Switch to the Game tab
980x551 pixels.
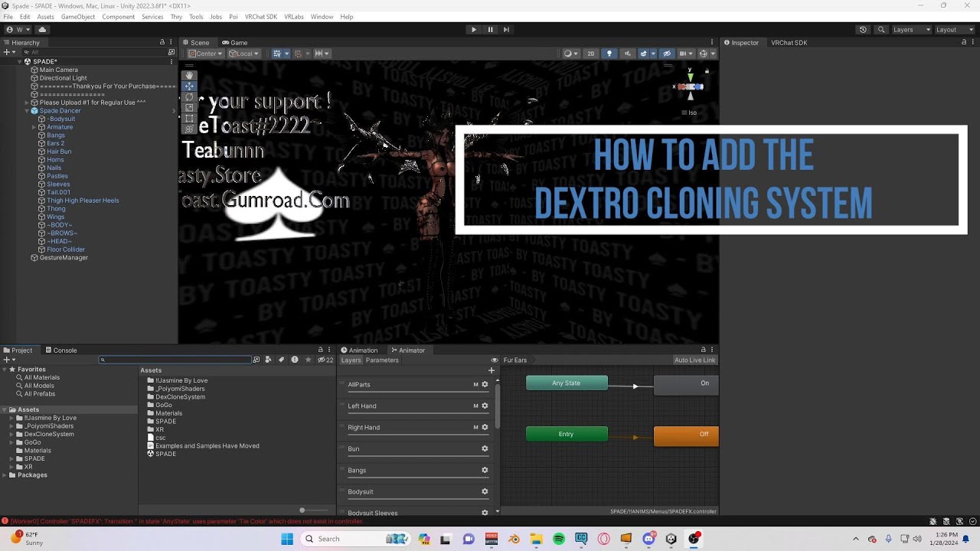pos(235,43)
